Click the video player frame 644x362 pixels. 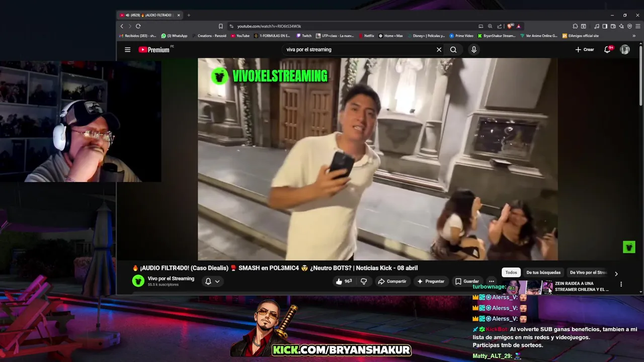377,159
